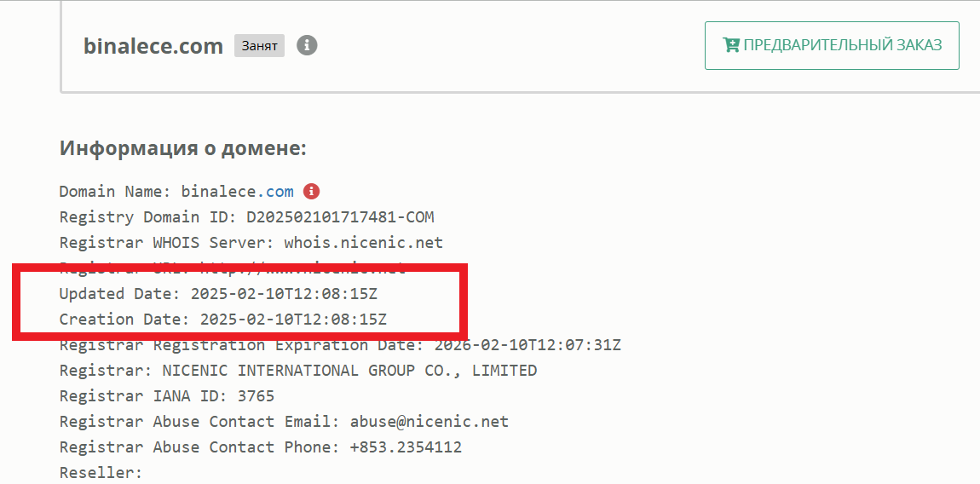The width and height of the screenshot is (980, 484).
Task: Click the Reseller field label
Action: pyautogui.click(x=101, y=473)
